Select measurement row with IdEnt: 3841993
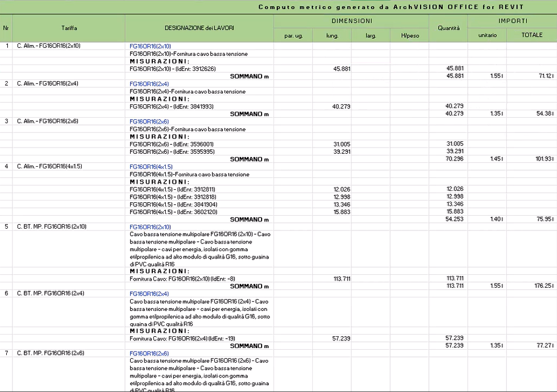 171,106
